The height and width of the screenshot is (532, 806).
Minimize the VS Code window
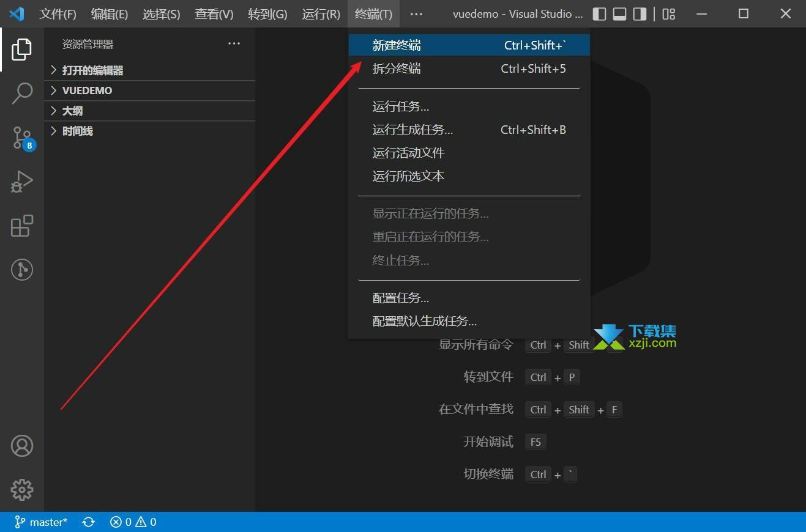pyautogui.click(x=701, y=13)
